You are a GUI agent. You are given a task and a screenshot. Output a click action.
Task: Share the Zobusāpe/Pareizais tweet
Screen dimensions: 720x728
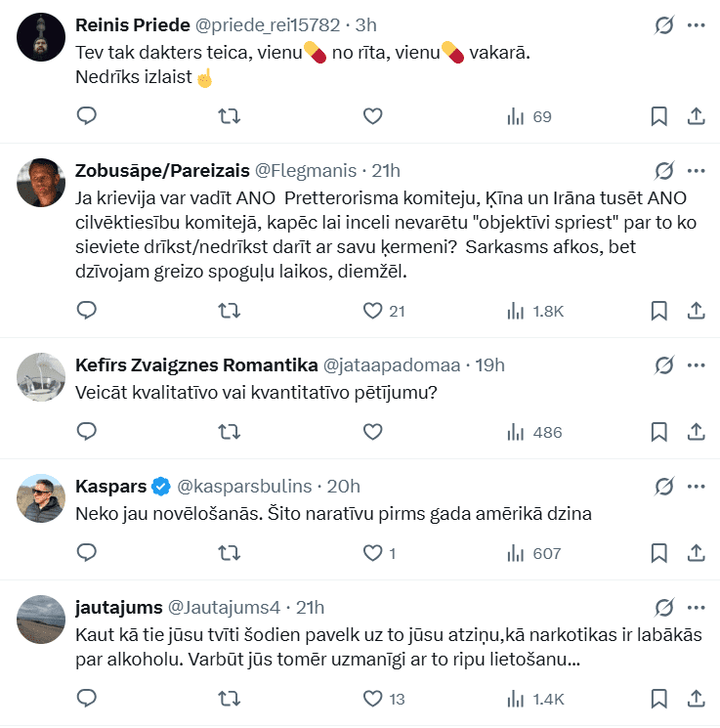tap(697, 311)
